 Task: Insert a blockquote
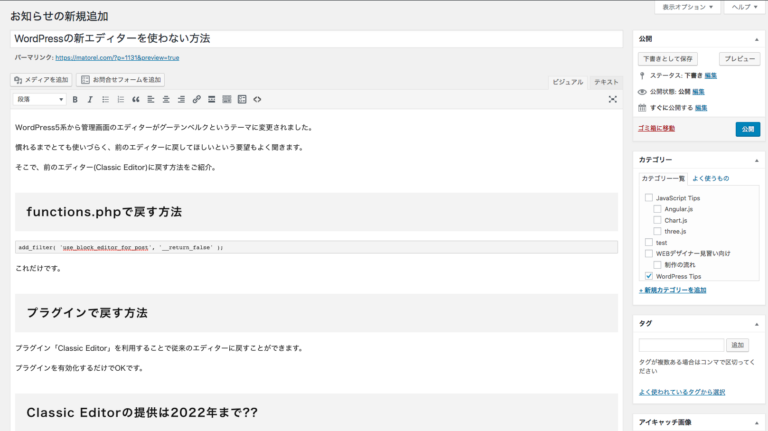[x=136, y=99]
